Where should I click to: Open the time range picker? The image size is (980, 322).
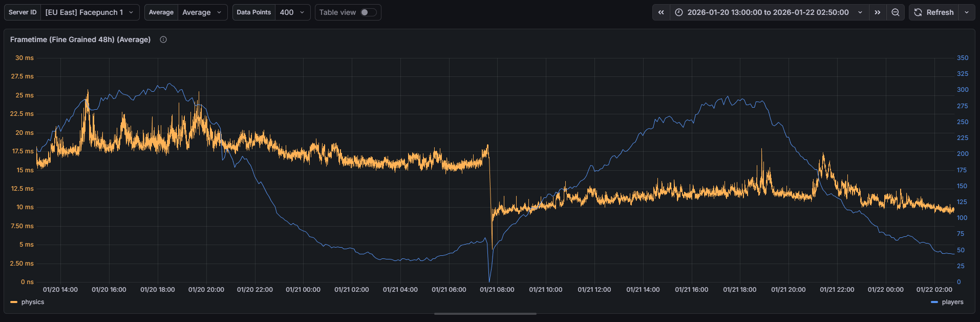768,12
